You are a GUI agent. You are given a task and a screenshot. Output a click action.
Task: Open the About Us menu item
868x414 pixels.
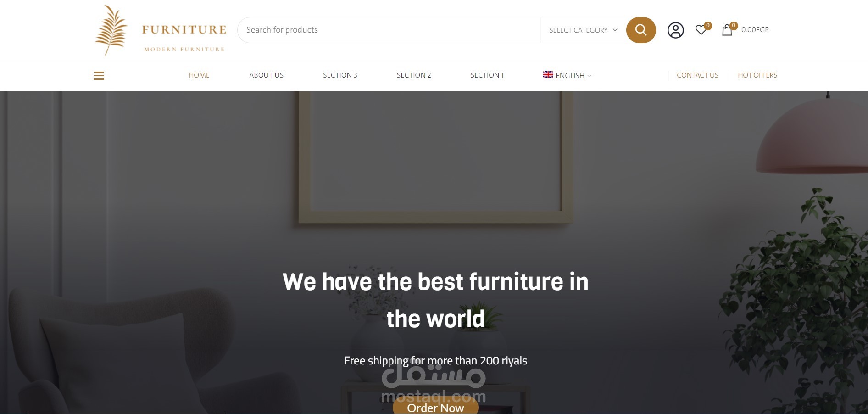(266, 75)
